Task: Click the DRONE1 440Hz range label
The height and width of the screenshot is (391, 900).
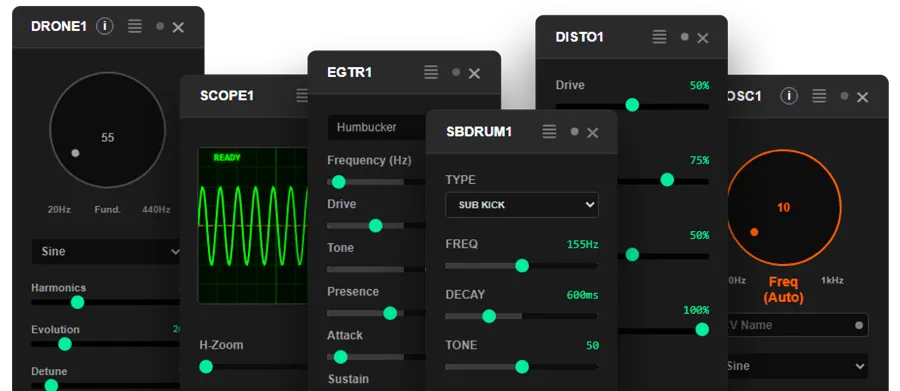Action: [156, 210]
